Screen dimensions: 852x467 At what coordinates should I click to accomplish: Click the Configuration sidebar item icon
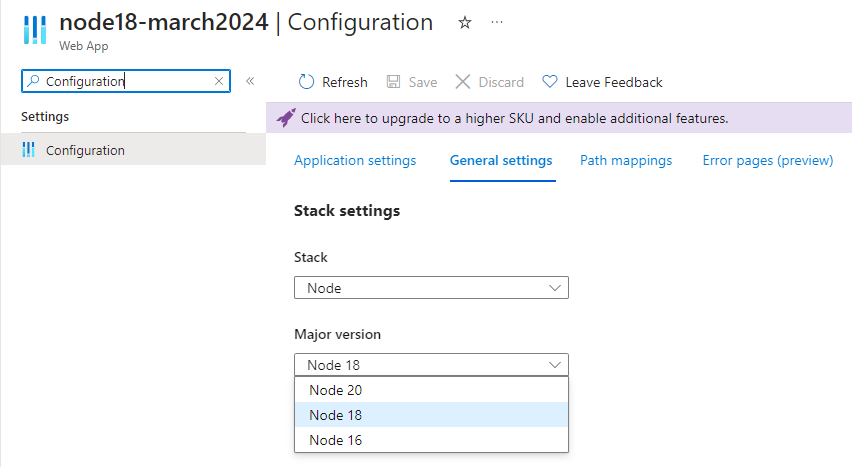click(28, 150)
